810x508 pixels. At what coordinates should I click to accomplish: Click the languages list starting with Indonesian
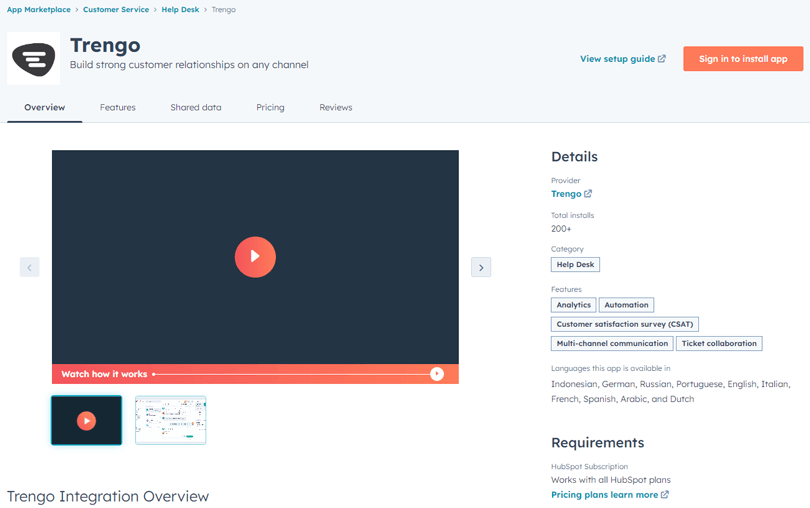click(671, 391)
